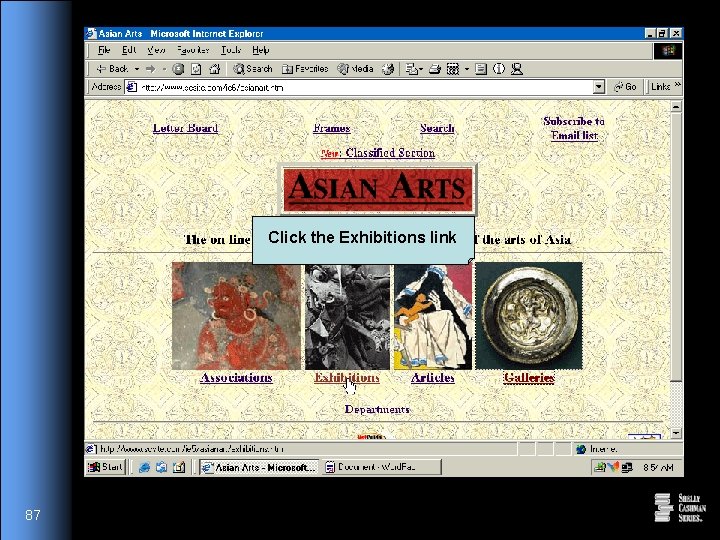720x540 pixels.
Task: Click the round silver dish thumbnail
Action: (529, 316)
